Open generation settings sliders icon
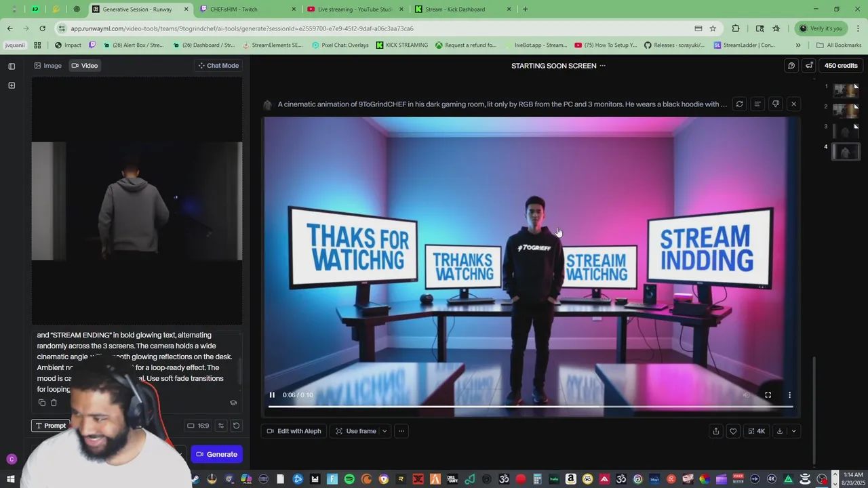 pos(220,426)
